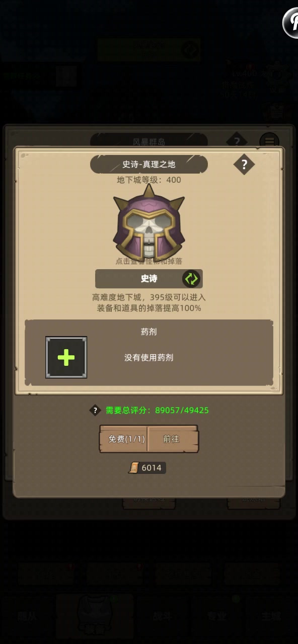Select the 随从 bottom tab
298x644 pixels.
tap(27, 616)
